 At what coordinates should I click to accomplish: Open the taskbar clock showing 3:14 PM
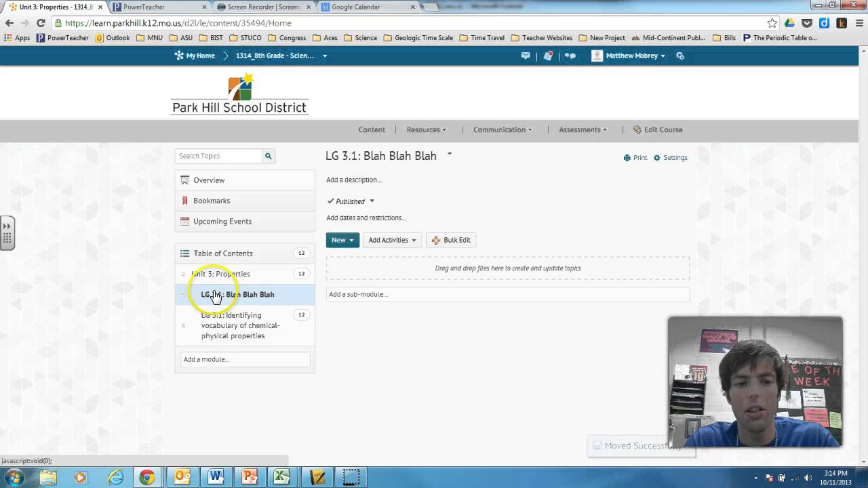(836, 477)
